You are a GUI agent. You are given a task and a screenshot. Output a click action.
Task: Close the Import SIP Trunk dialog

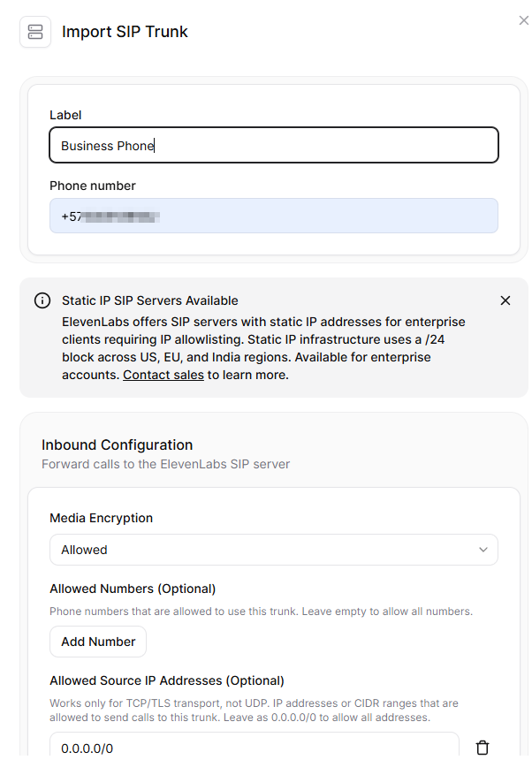[x=523, y=20]
